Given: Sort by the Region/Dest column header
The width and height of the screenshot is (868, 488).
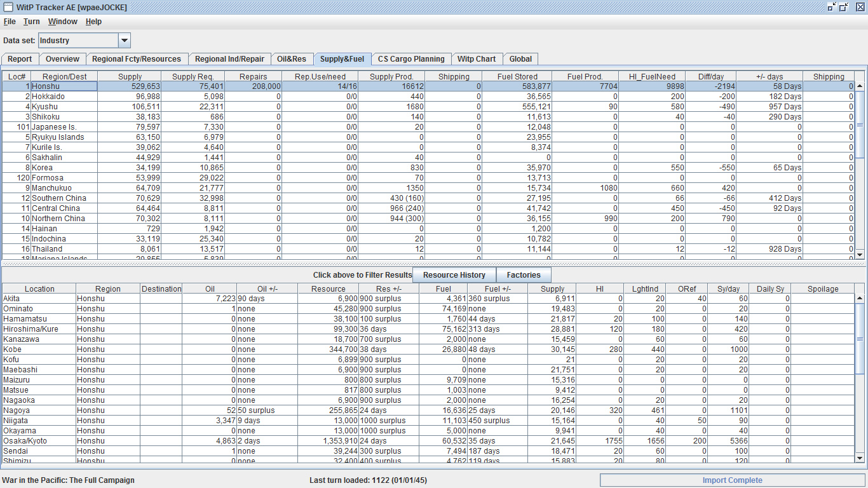Looking at the screenshot, I should [64, 76].
